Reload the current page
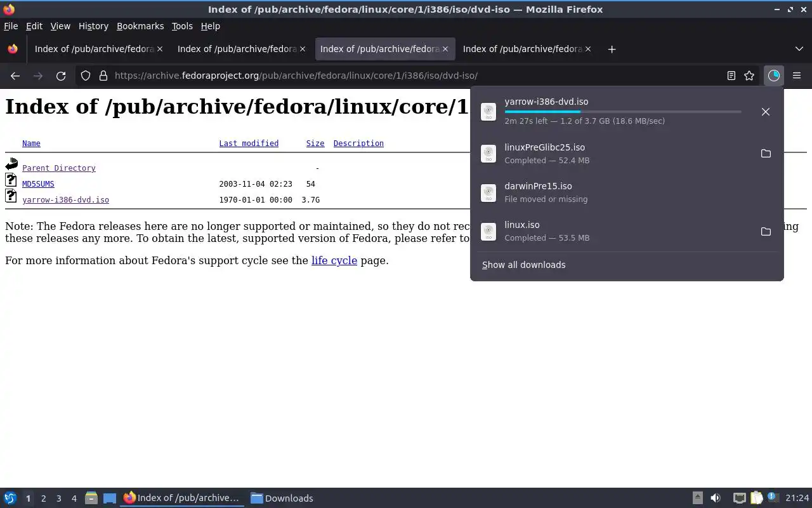 point(61,76)
